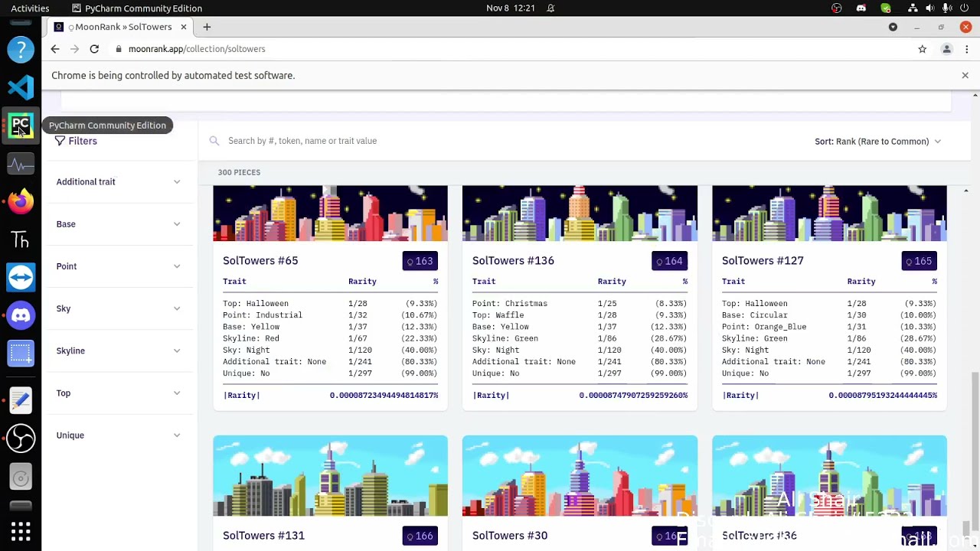Open Chrome three-dot menu
The width and height of the screenshot is (980, 551).
click(967, 49)
